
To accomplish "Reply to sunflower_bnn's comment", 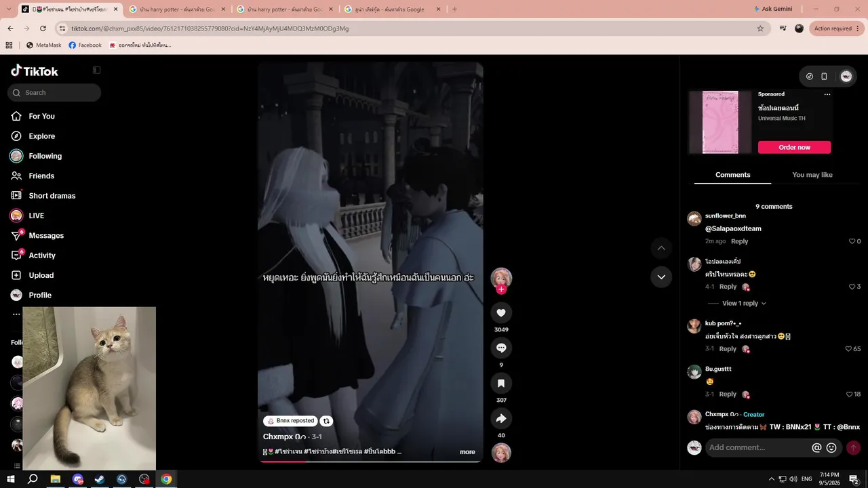I will coord(739,241).
